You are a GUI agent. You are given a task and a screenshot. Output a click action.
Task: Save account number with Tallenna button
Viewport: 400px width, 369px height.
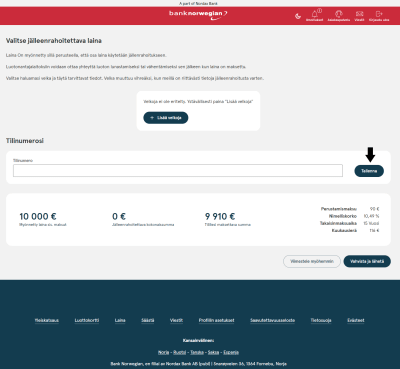click(x=369, y=171)
